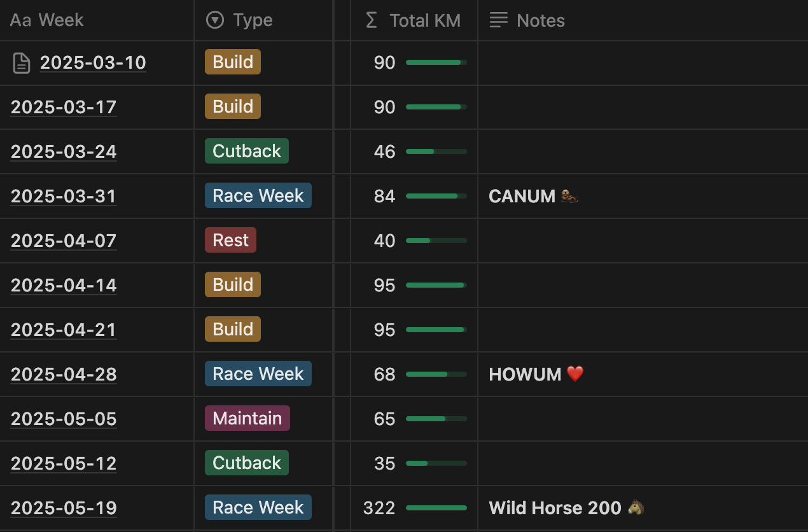
Task: Select the 65 Total KM value
Action: pos(384,419)
